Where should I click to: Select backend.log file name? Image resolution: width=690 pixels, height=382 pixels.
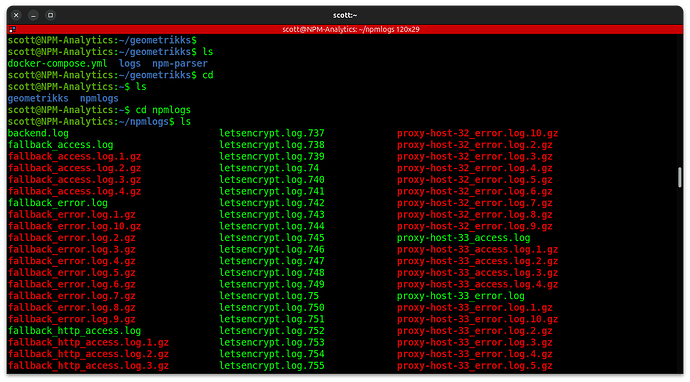tap(38, 133)
